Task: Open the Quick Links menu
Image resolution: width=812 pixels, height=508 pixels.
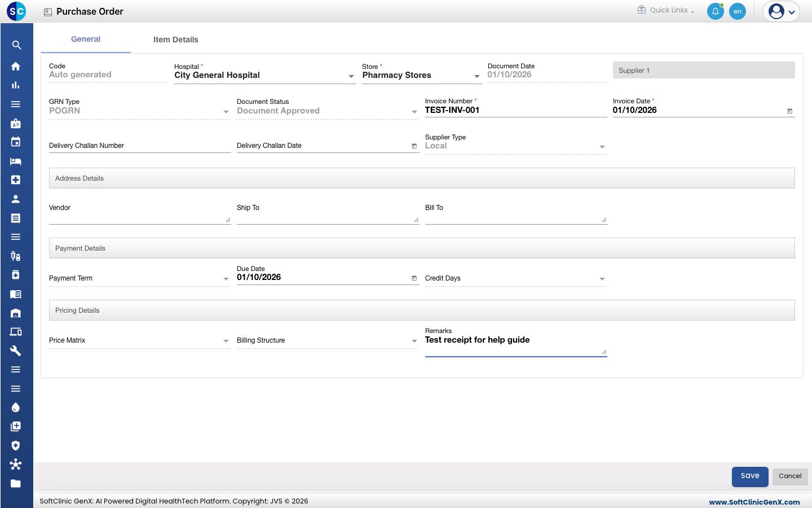Action: (x=666, y=10)
